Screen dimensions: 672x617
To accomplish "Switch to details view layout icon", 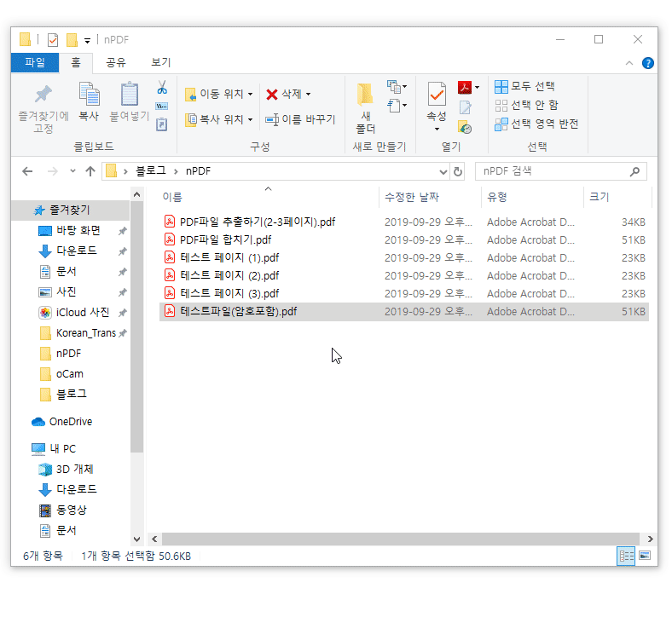I will click(626, 556).
